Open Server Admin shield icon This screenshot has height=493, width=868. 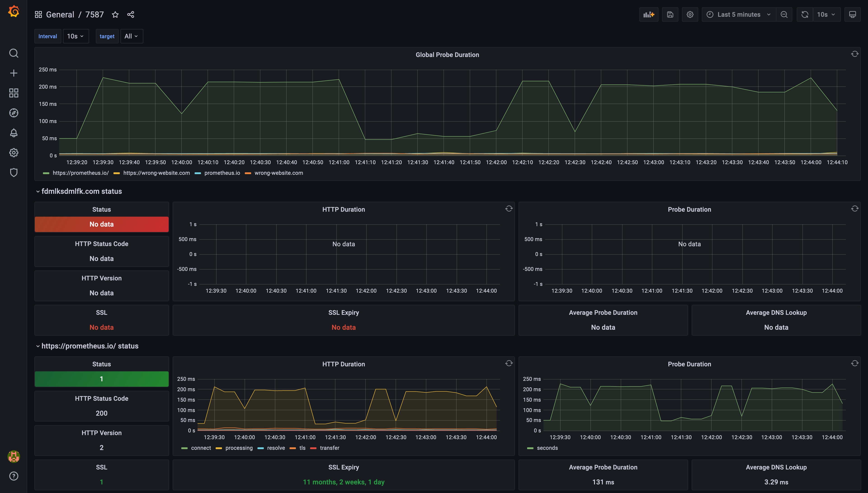point(14,173)
